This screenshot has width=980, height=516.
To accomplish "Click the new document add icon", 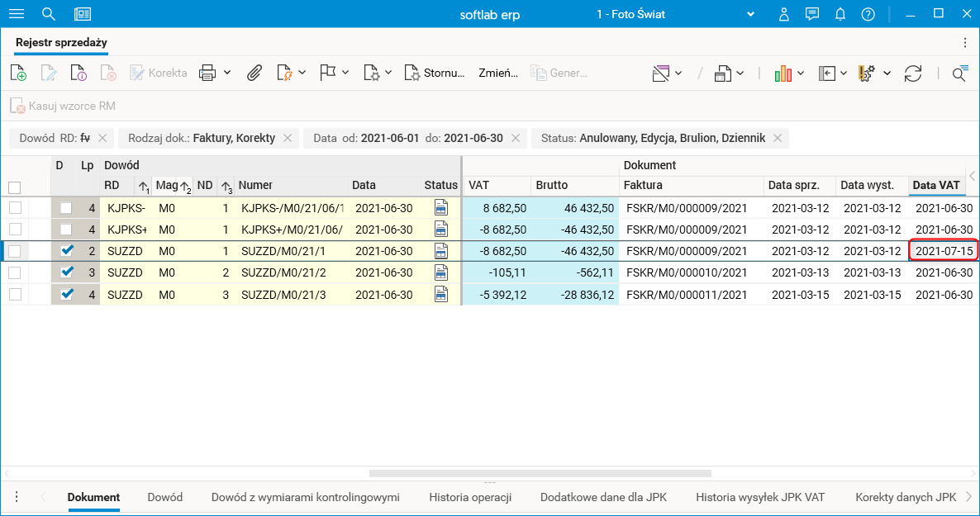I will click(18, 73).
